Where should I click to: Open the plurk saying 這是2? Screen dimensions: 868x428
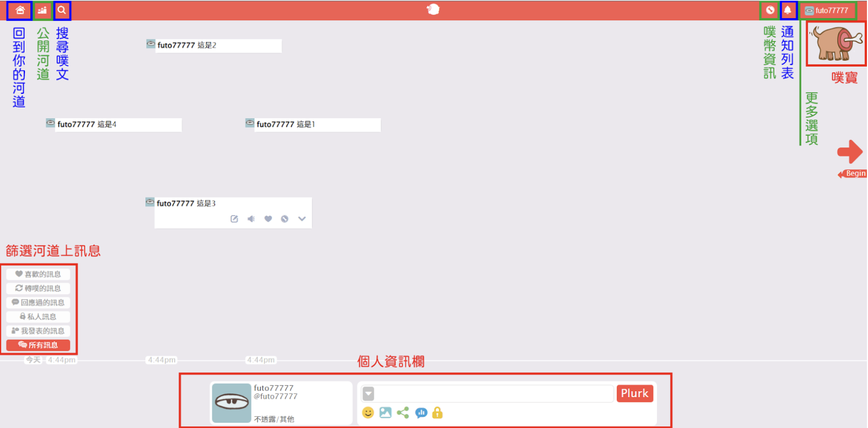click(218, 45)
